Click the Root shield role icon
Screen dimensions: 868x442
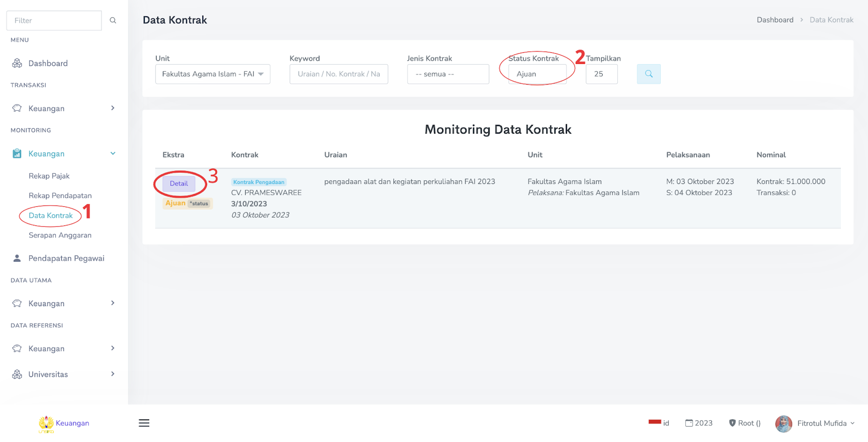[x=732, y=423]
